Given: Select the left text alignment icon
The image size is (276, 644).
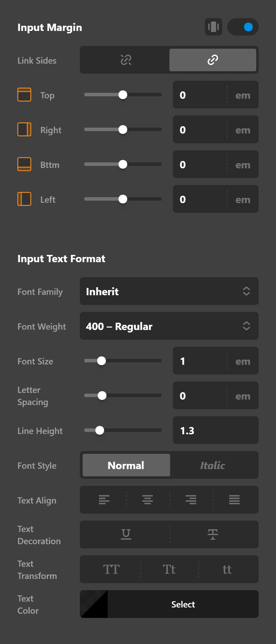Looking at the screenshot, I should tap(104, 500).
